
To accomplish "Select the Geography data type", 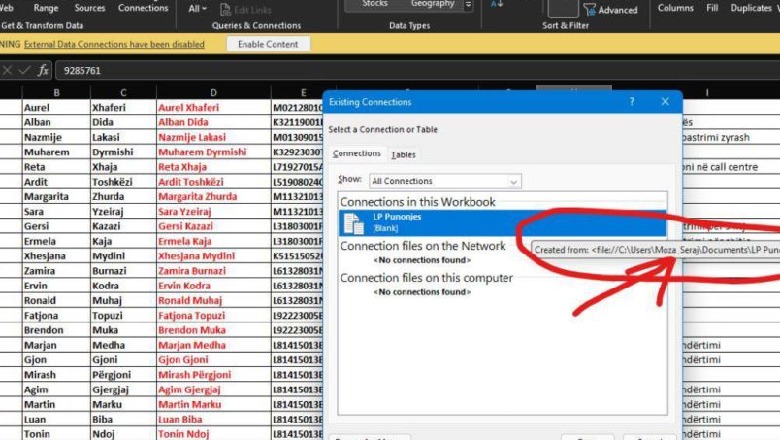I will (x=432, y=5).
